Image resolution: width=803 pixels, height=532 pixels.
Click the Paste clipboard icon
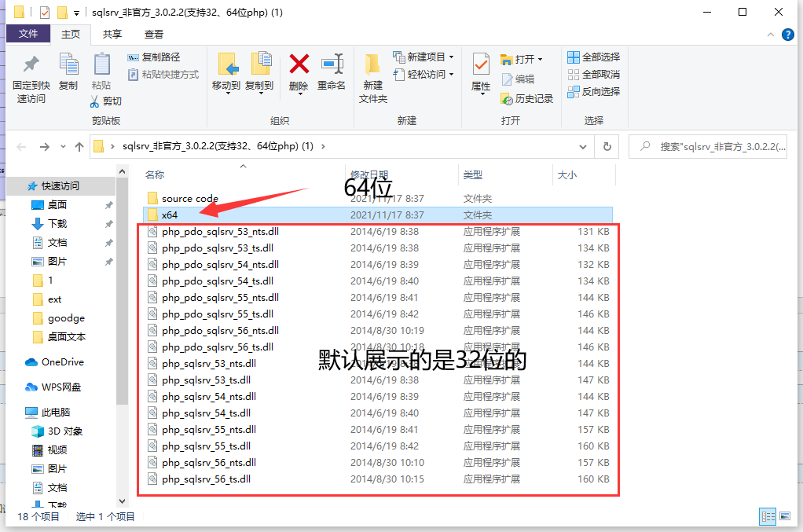click(101, 64)
